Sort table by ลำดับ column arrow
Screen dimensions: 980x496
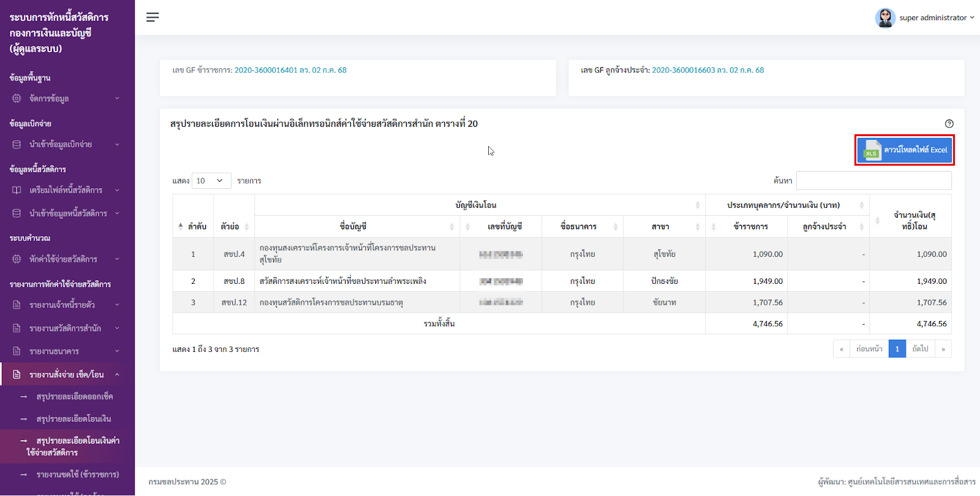coord(181,226)
